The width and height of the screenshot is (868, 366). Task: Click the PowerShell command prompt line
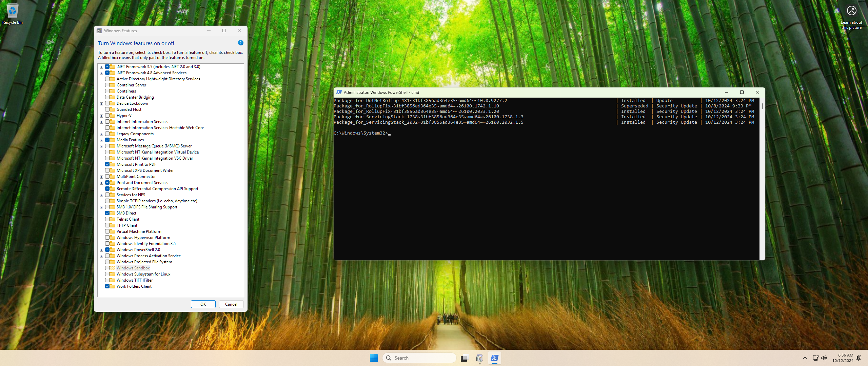pyautogui.click(x=362, y=133)
